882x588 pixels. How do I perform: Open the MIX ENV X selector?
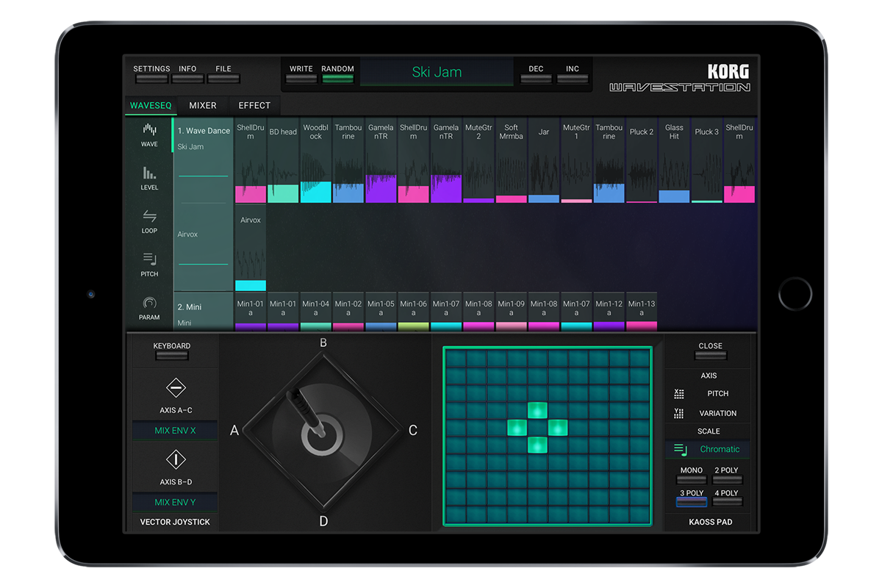point(174,430)
